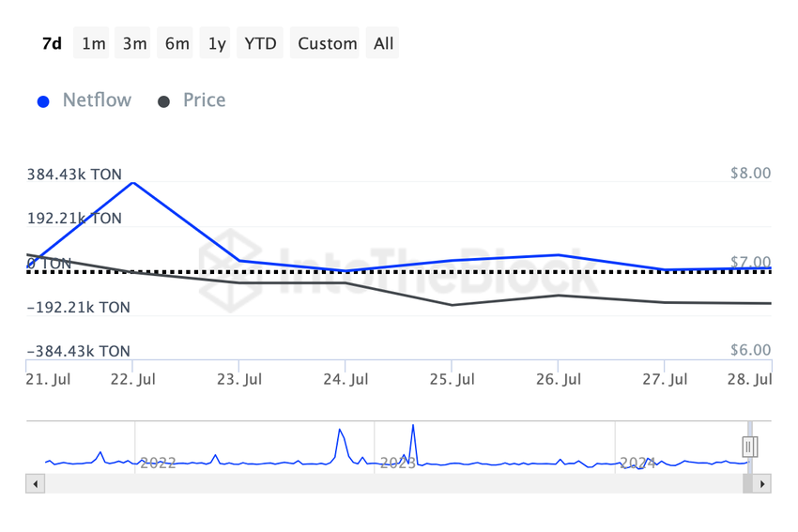Toggle the Netflow series legend

84,100
